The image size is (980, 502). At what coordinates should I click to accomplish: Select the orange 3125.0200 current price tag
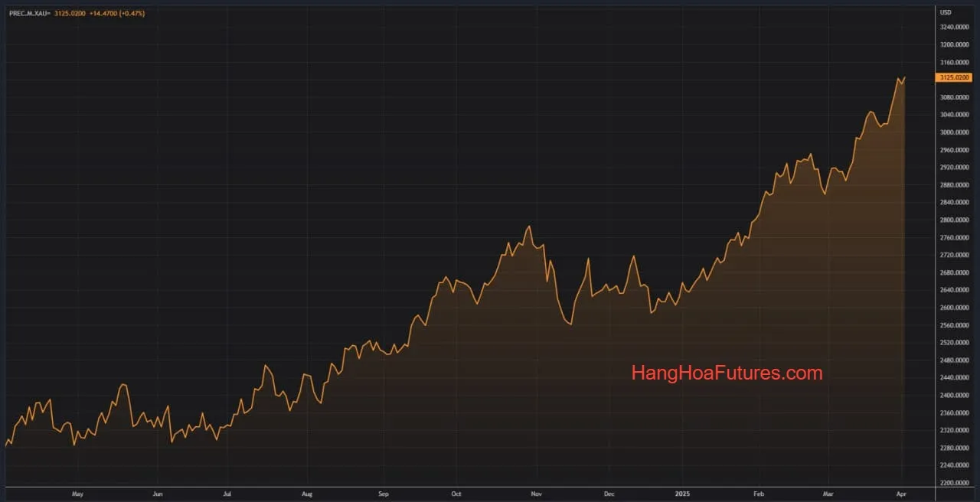954,77
